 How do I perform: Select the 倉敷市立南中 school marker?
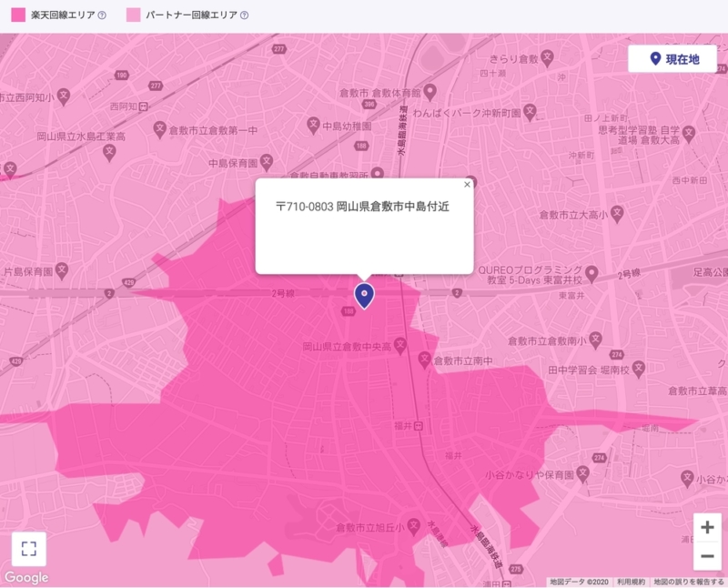424,360
